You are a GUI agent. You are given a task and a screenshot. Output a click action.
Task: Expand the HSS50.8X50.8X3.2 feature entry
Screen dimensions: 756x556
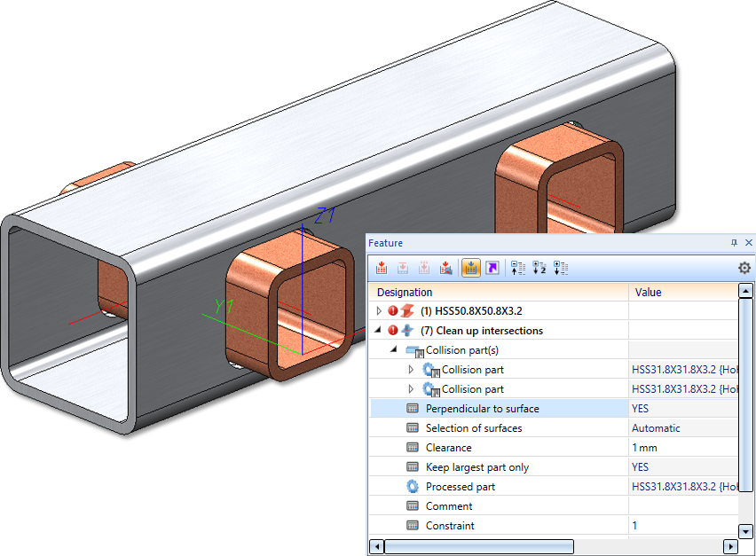(x=379, y=311)
